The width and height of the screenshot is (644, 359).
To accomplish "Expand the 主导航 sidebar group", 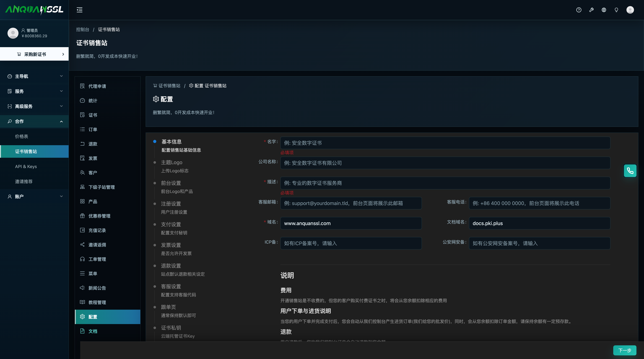I will [x=34, y=76].
